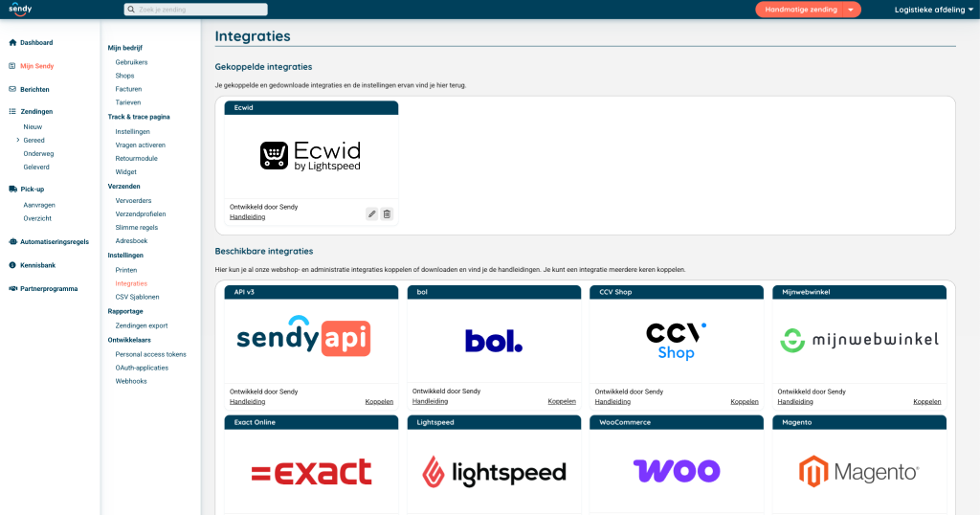Click Koppelen on the bol card
Viewport: 980px width, 515px height.
[x=562, y=401]
